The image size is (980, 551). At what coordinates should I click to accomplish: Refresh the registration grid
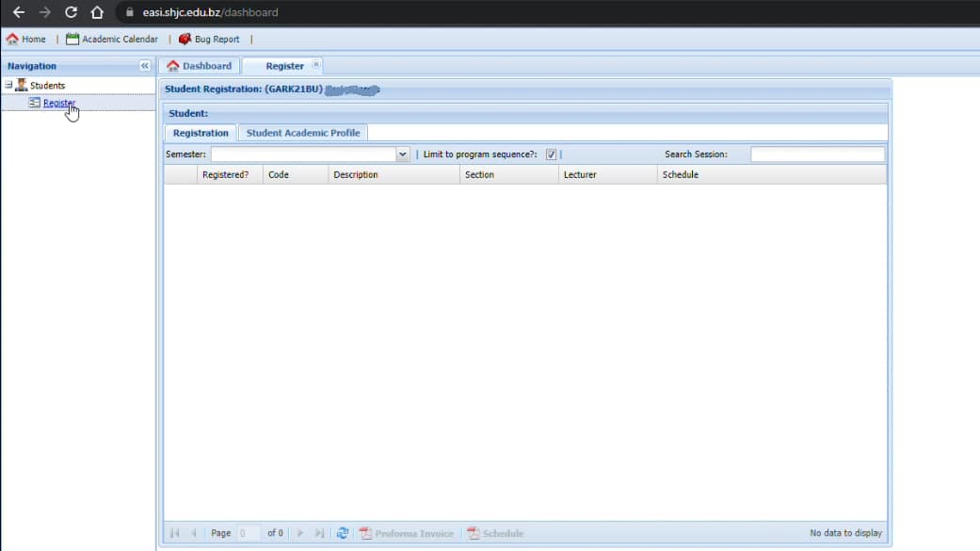(x=343, y=533)
